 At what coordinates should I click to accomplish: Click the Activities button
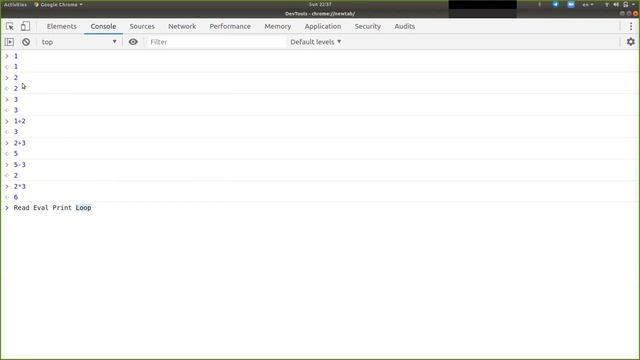tap(15, 4)
